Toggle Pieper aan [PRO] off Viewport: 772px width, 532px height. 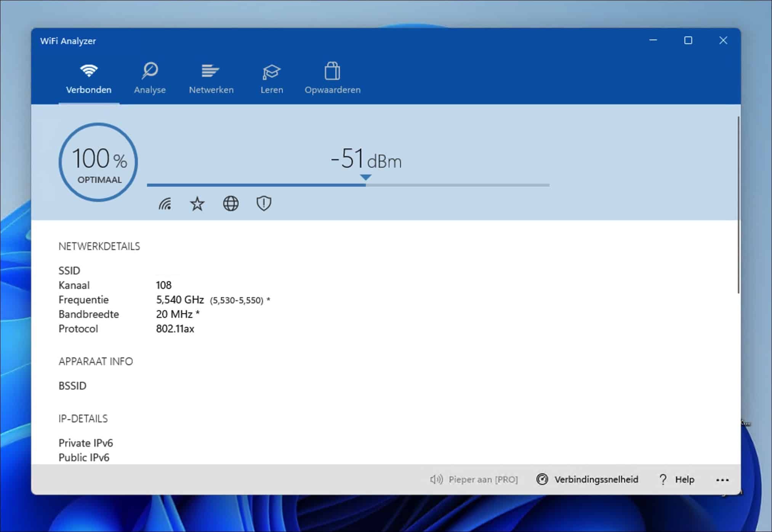coord(483,479)
